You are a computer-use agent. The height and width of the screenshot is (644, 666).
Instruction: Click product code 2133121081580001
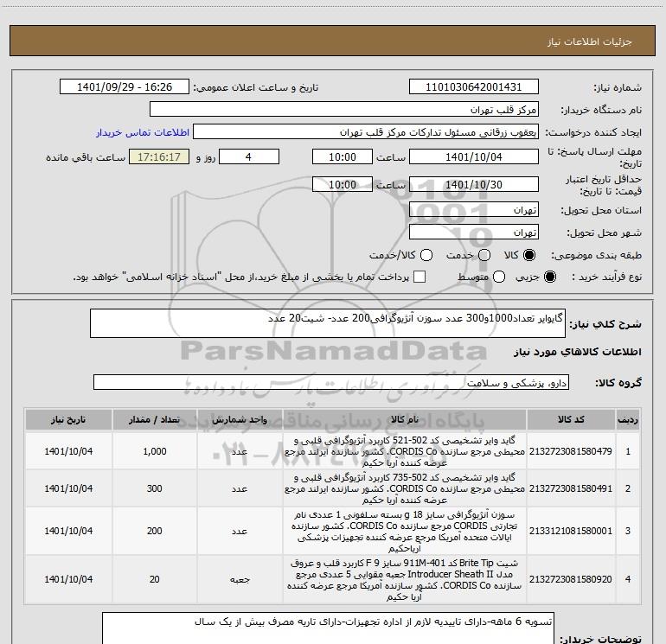click(x=571, y=531)
